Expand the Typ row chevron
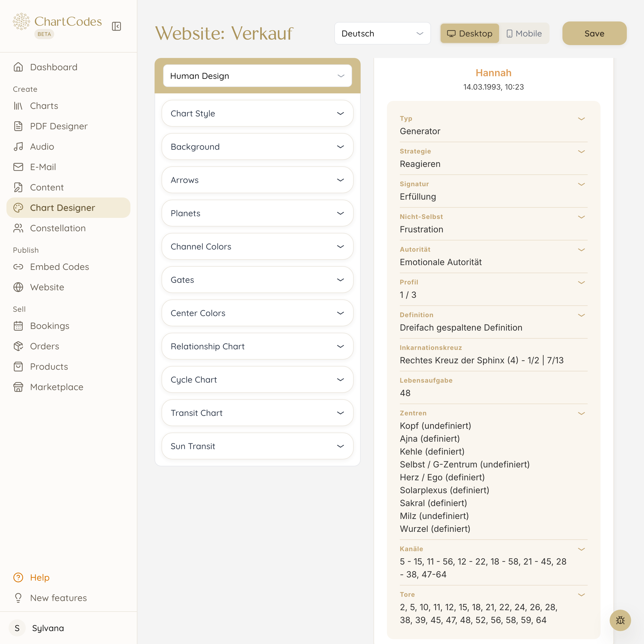Image resolution: width=644 pixels, height=644 pixels. tap(581, 119)
